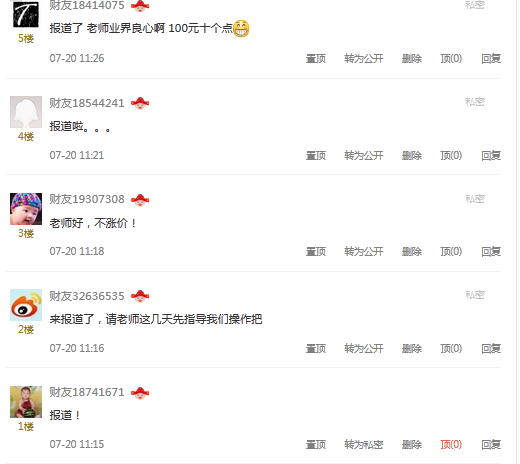Click 转为公开 on the 07-20 11:16 comment
This screenshot has width=520, height=464.
coord(364,348)
